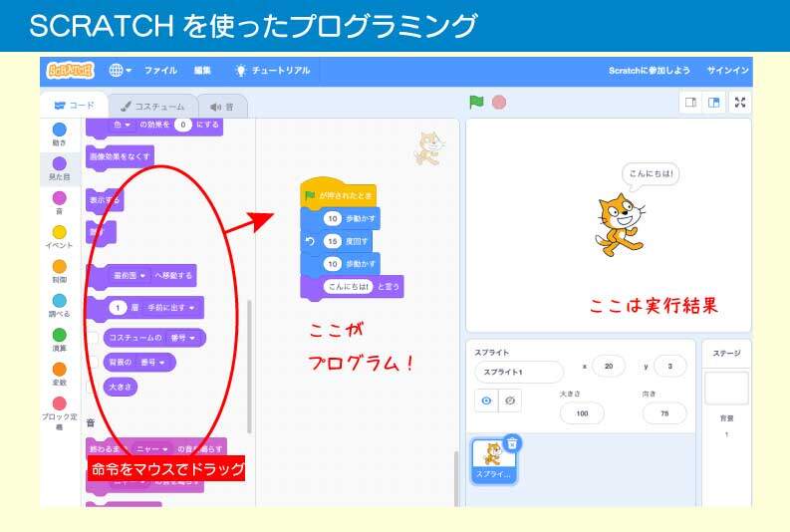790x532 pixels.
Task: Click the 大きさ size field 100
Action: [582, 413]
